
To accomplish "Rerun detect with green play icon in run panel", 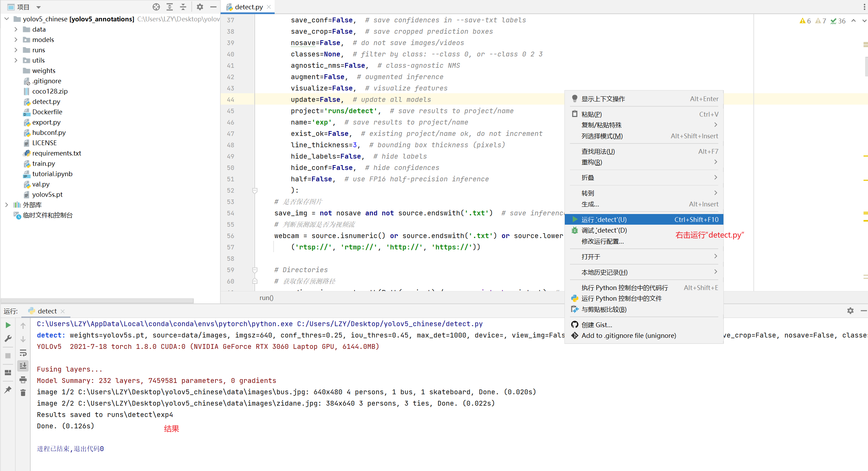I will (8, 325).
